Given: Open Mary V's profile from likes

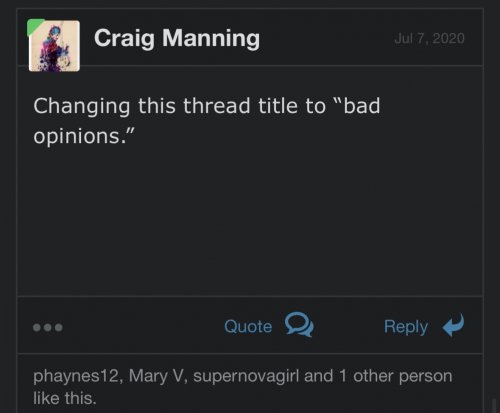Looking at the screenshot, I should (x=156, y=376).
